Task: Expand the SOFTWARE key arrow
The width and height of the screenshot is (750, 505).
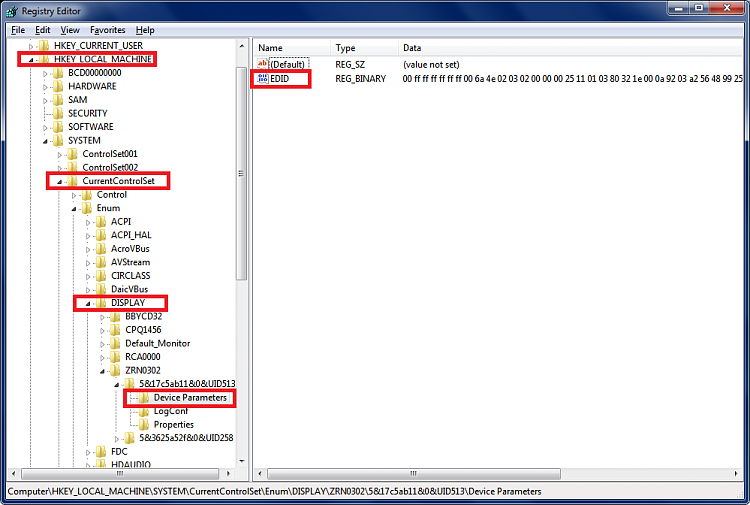Action: [45, 128]
